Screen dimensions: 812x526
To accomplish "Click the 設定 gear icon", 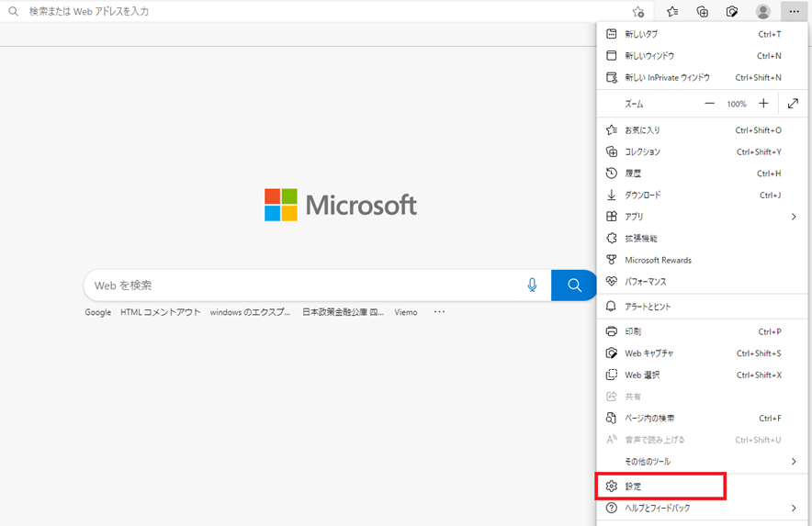I will (612, 487).
